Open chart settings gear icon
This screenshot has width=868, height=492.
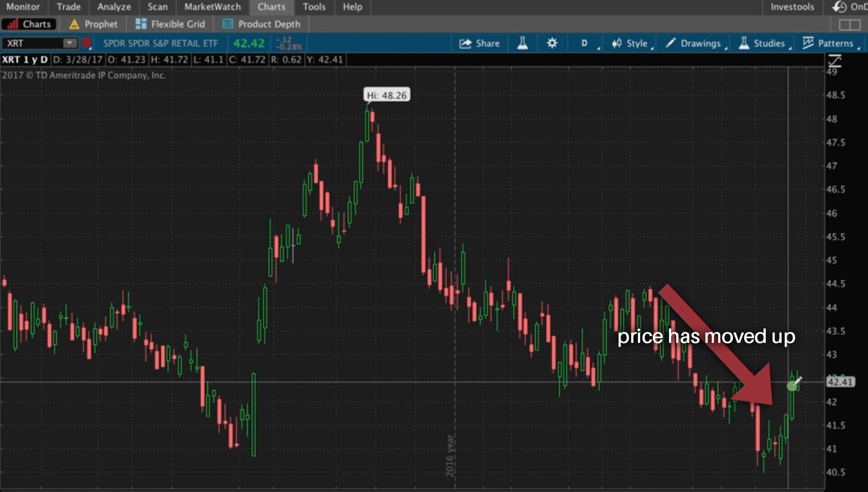pyautogui.click(x=552, y=43)
